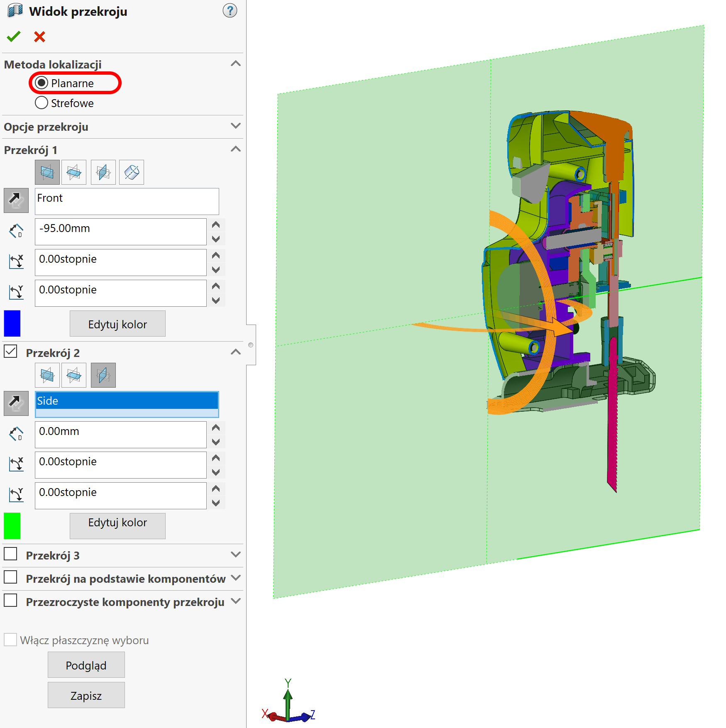Click Edytuj kolor for Przekrój 2
The width and height of the screenshot is (726, 728).
pyautogui.click(x=117, y=526)
